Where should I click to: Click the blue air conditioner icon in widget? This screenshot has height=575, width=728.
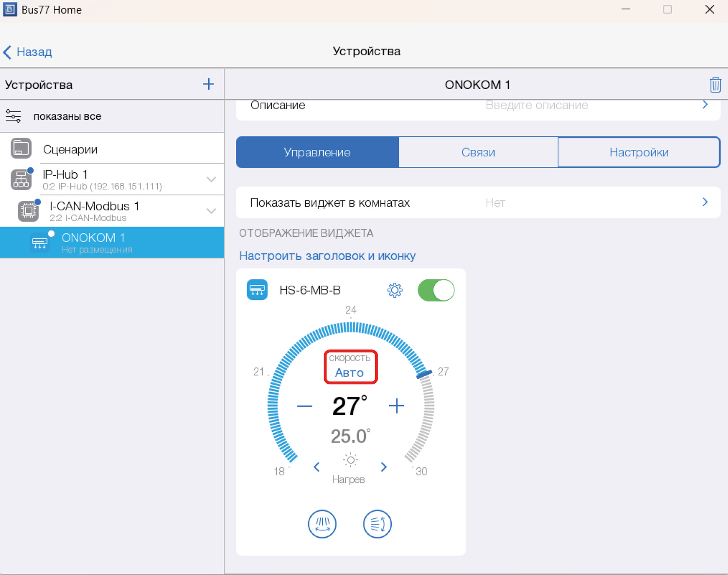pos(257,290)
